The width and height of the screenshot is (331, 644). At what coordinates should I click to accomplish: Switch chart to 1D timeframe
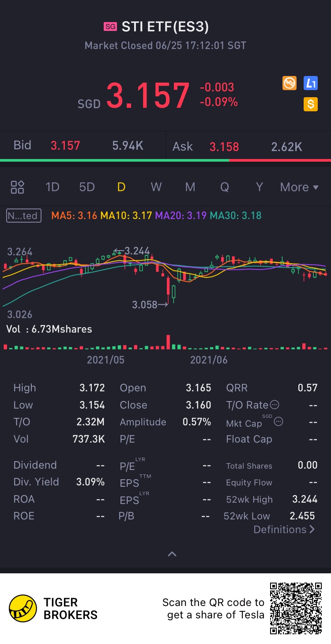point(52,187)
